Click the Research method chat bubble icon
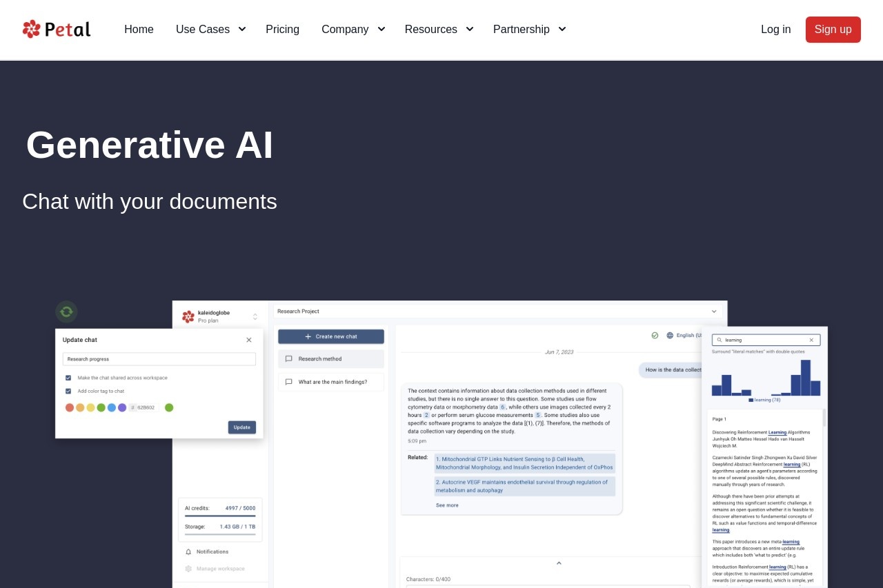This screenshot has width=883, height=588. (289, 359)
